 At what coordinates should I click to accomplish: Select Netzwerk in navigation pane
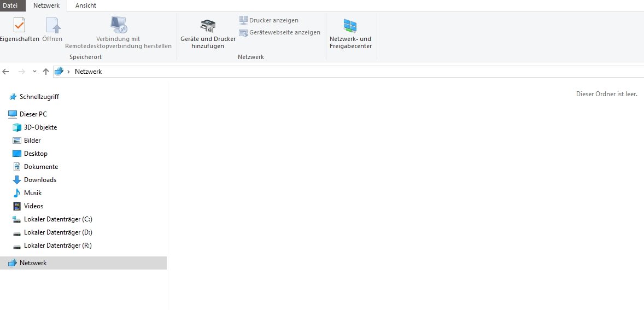(84, 263)
